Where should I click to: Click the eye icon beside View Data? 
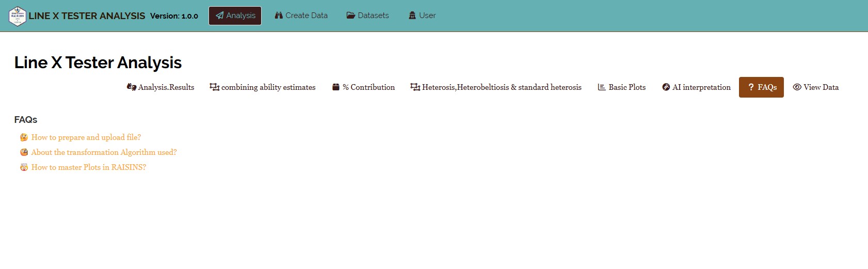tap(797, 87)
